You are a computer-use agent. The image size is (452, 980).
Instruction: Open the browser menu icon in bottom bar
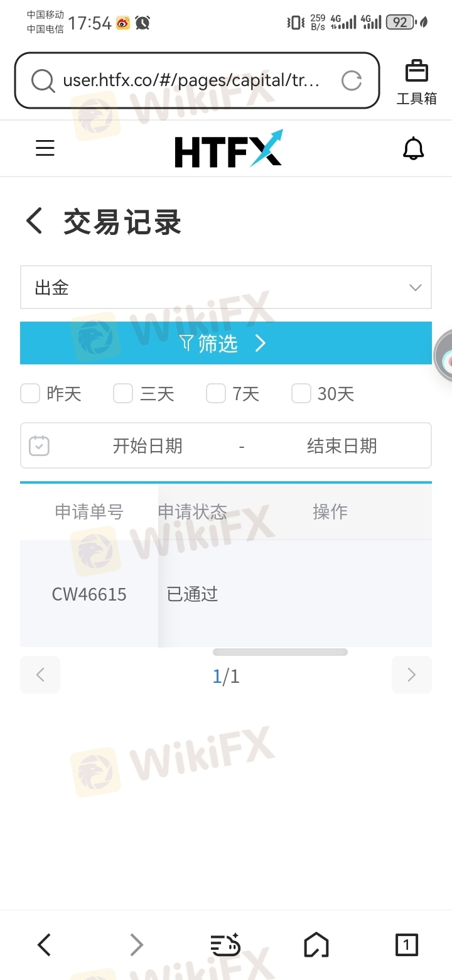(225, 945)
